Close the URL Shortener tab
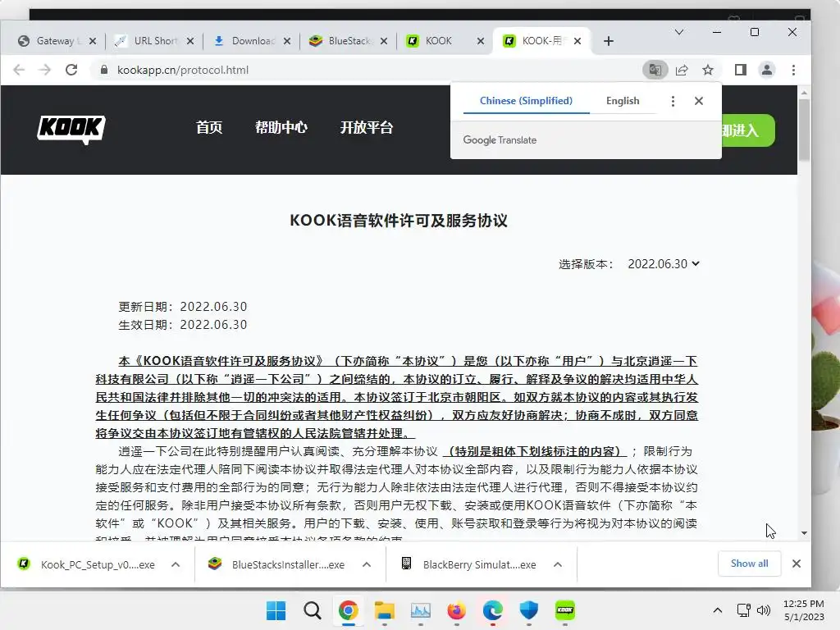The height and width of the screenshot is (630, 840). pos(190,41)
